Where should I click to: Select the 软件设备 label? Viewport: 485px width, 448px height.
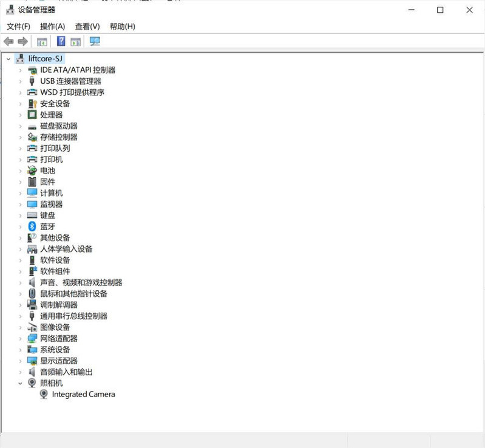(x=55, y=260)
